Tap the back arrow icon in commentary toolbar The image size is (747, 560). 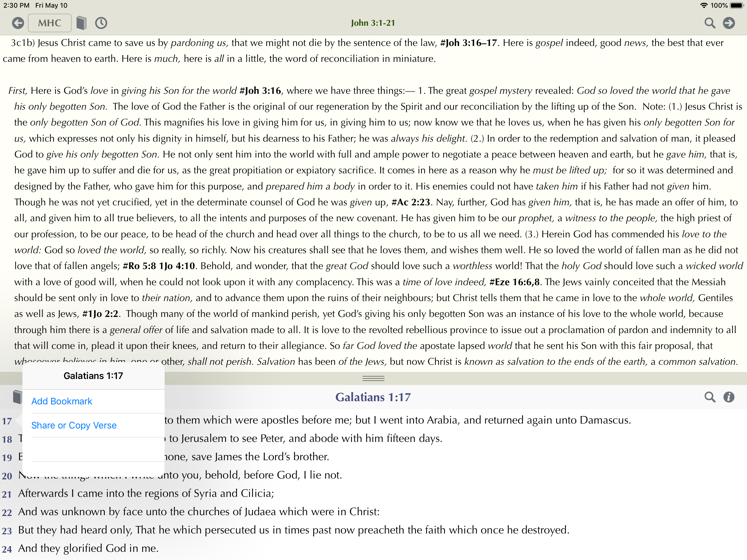[x=18, y=23]
